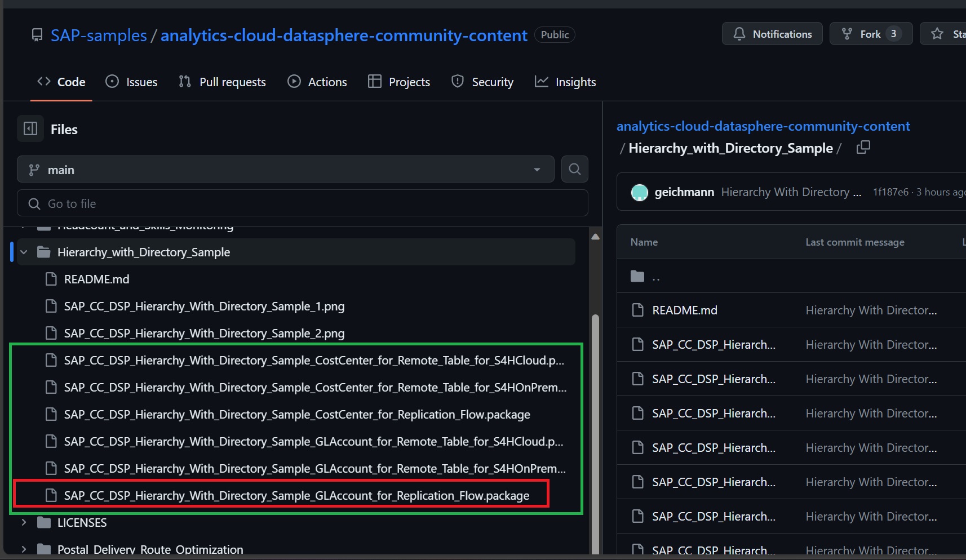Open SAP_CC_DSP_Hierarchy_With_Directory_Sample_2.png in tree

point(204,333)
